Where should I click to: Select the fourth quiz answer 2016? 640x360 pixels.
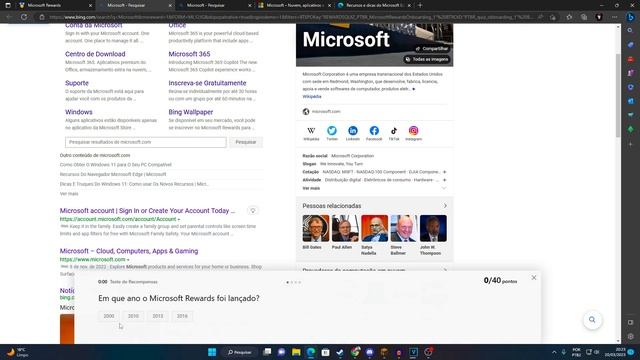coord(182,316)
